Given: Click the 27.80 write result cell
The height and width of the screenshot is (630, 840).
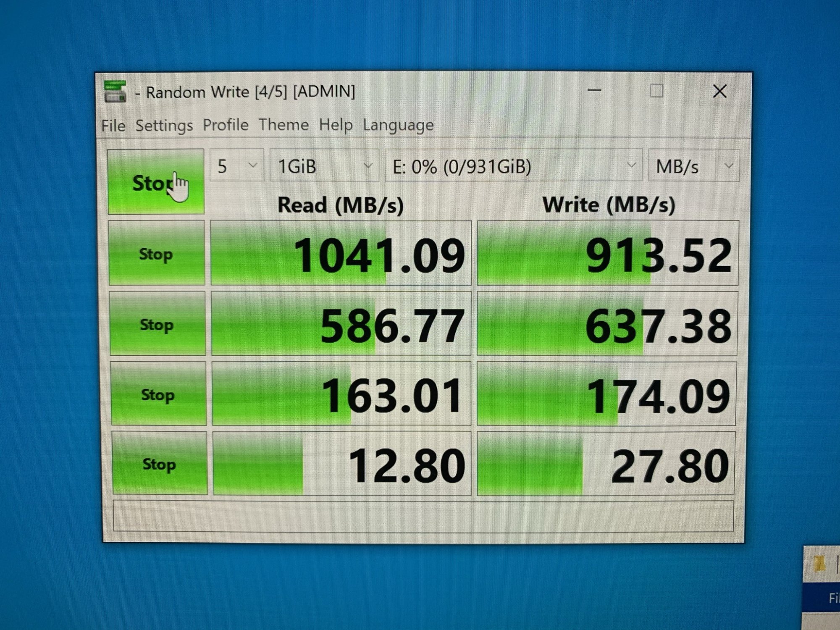Looking at the screenshot, I should [606, 464].
